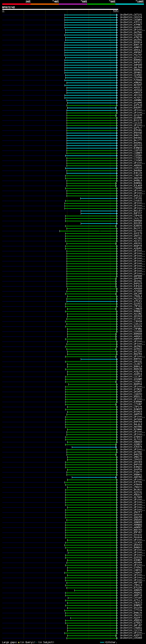Select the white query sequence bar

coord(60,9)
